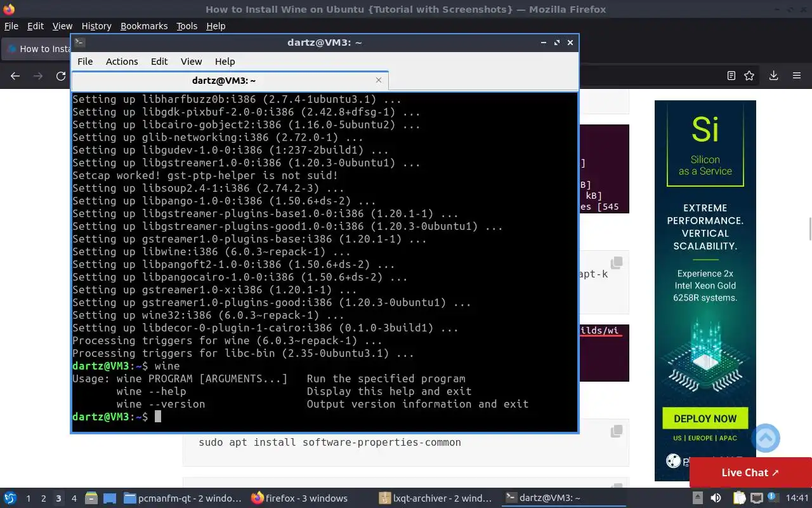Click 'Setcap worked!' terminal line
Viewport: 812px width, 508px height.
[205, 175]
